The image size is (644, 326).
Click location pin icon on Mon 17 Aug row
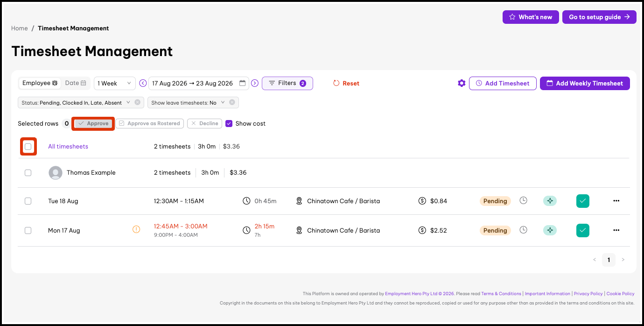click(300, 230)
